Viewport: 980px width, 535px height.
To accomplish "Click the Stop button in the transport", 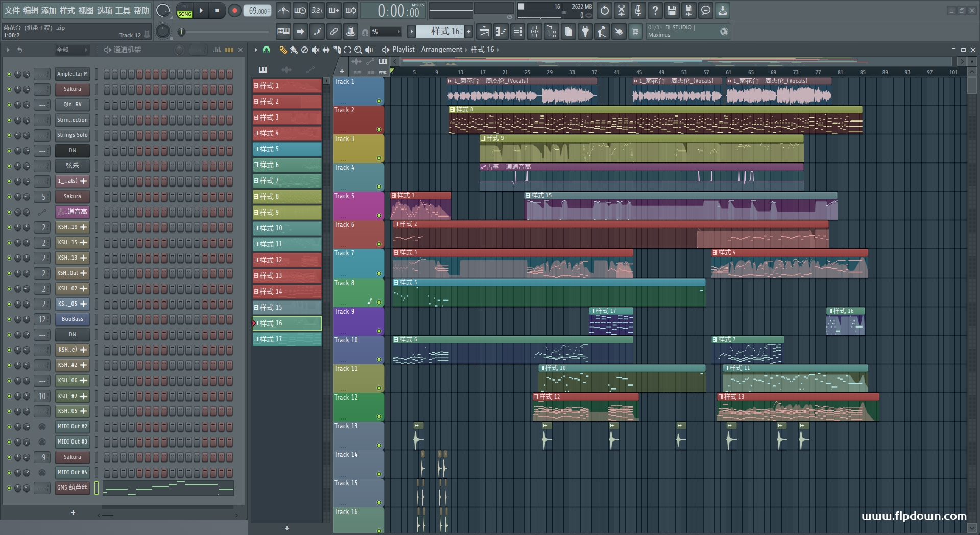I will coord(217,10).
